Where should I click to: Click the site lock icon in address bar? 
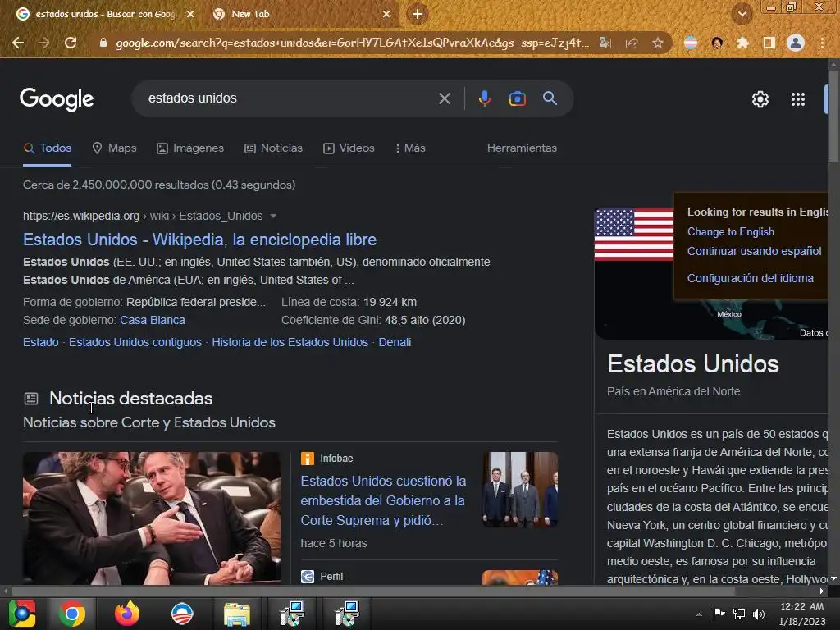[x=103, y=43]
